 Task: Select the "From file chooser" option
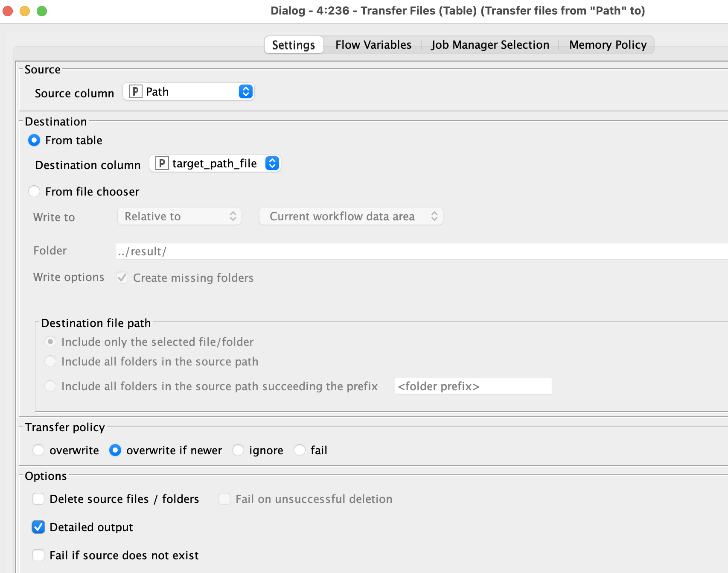pos(34,191)
